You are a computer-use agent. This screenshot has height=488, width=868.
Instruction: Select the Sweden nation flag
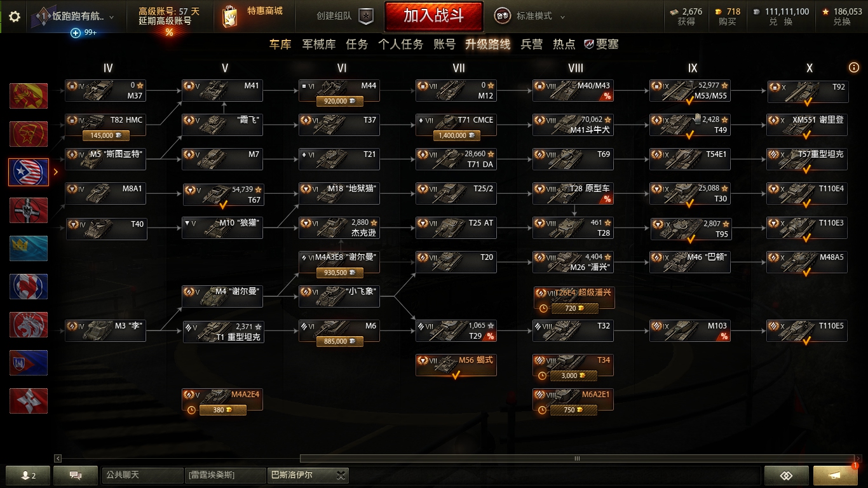(x=29, y=248)
